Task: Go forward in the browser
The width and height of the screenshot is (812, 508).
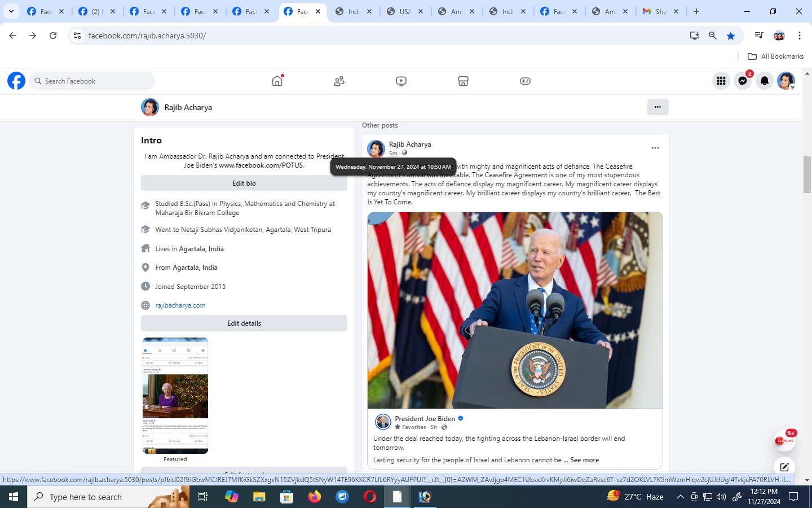Action: 33,36
